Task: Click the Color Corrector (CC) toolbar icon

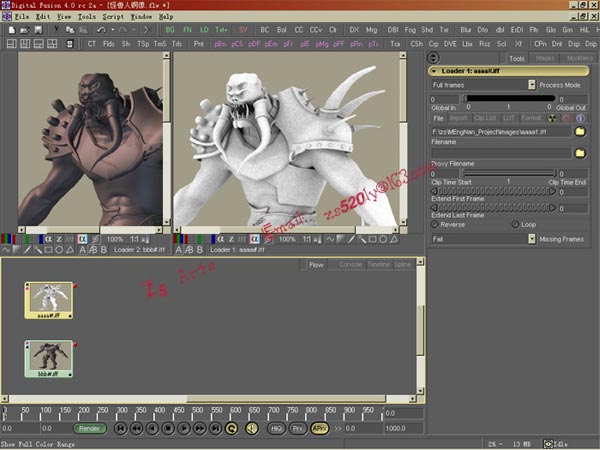Action: point(299,30)
